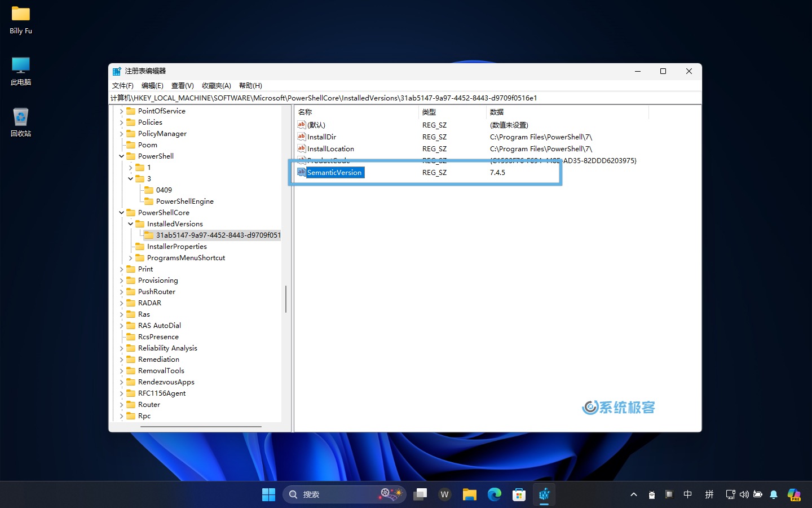812x508 pixels.
Task: Switch the 中 IME language indicator
Action: coord(688,494)
